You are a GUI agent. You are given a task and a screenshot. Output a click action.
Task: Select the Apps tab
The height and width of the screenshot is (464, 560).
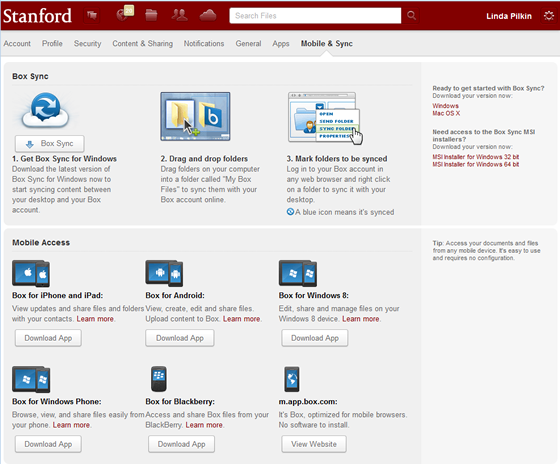tap(281, 44)
